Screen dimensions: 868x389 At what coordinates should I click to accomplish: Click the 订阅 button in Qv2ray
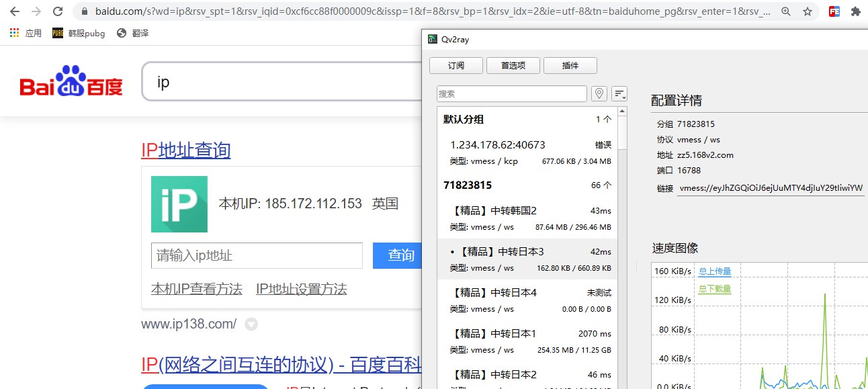pyautogui.click(x=456, y=66)
